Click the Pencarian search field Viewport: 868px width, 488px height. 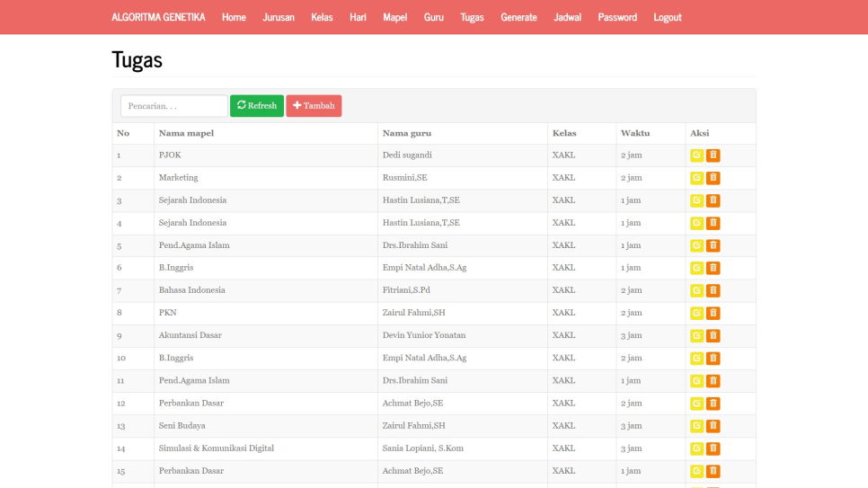(x=173, y=106)
